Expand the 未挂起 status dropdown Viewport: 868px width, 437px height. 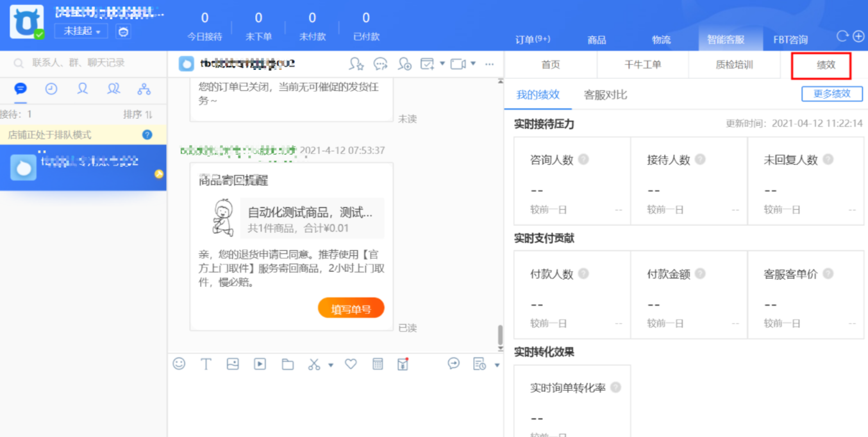81,31
